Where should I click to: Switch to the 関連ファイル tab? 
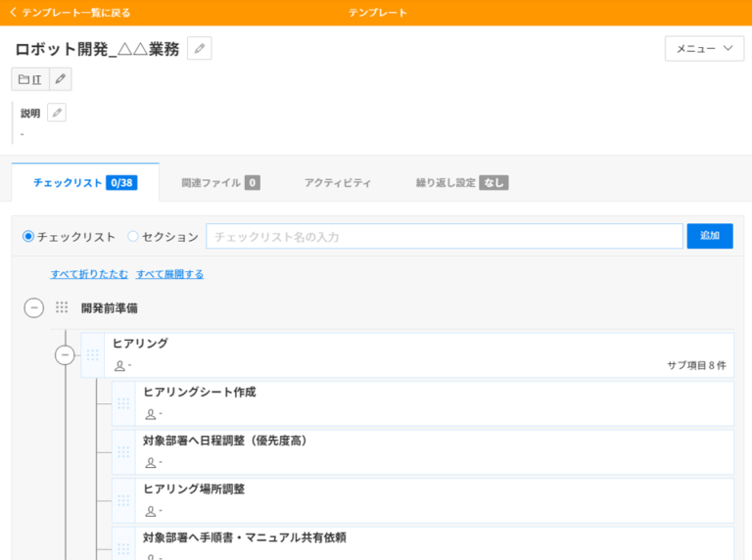tap(220, 183)
